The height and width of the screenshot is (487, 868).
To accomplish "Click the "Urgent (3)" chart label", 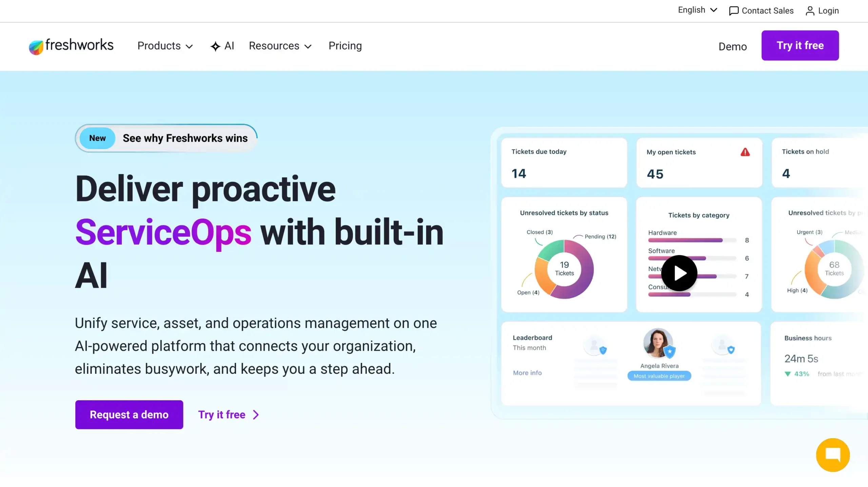I will coord(809,232).
